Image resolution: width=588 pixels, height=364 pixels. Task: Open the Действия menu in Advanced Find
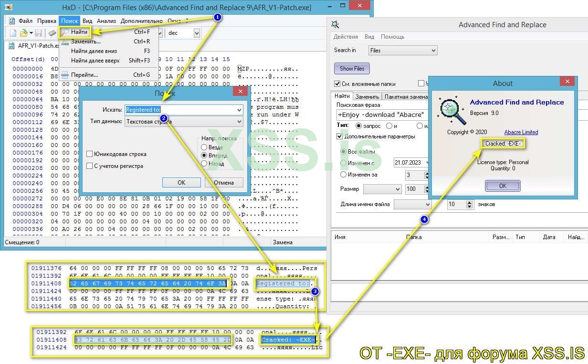(x=346, y=37)
